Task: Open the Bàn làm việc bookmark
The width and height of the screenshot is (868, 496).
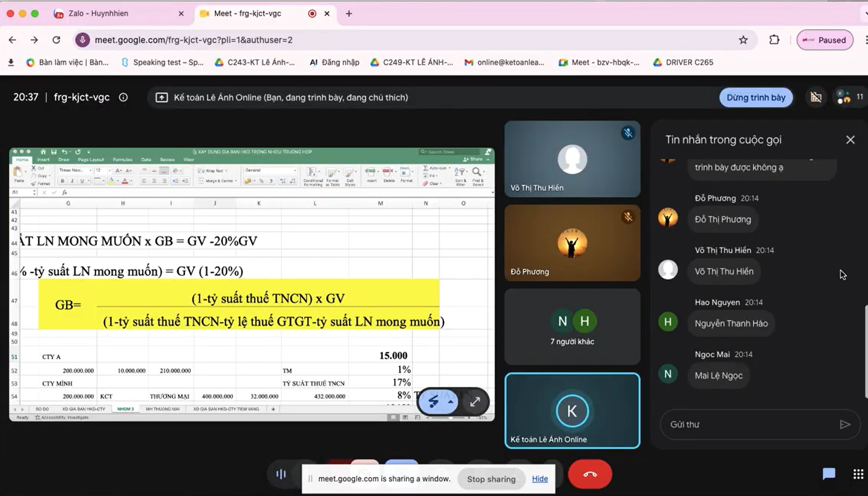Action: click(67, 62)
